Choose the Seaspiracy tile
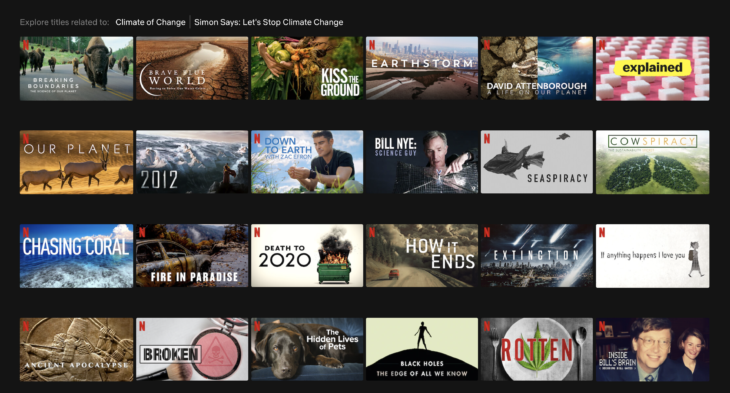Viewport: 730px width, 393px height. point(537,162)
